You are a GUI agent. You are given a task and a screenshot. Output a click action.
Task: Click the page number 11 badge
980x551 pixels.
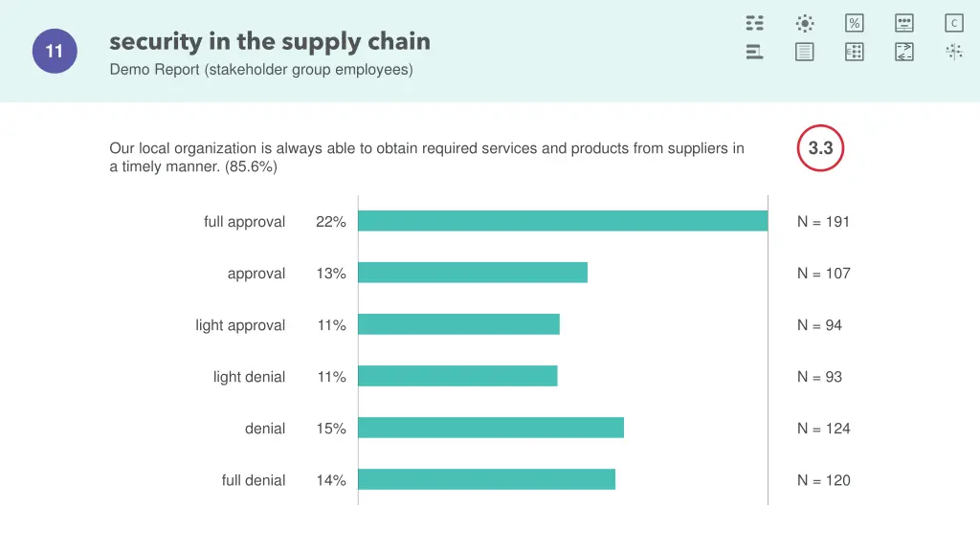click(x=55, y=52)
